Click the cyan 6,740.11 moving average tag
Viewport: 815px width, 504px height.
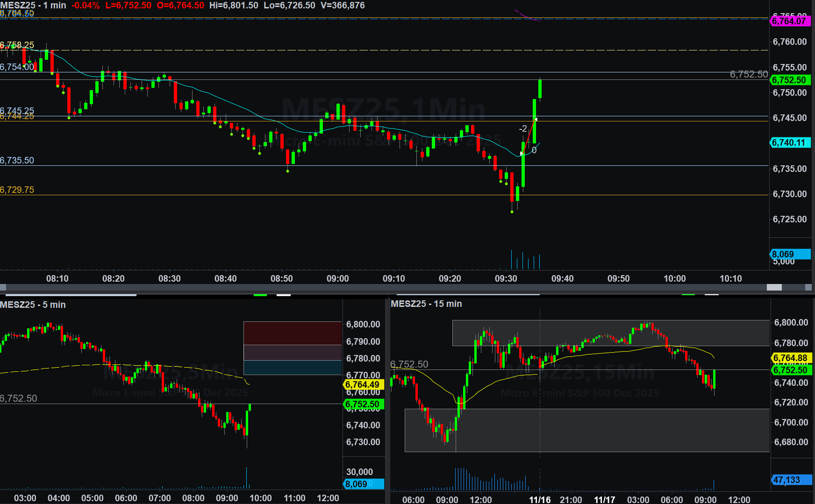click(x=790, y=142)
